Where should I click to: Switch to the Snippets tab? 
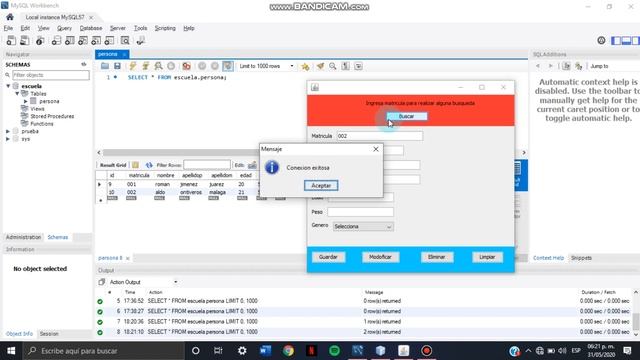pos(581,258)
